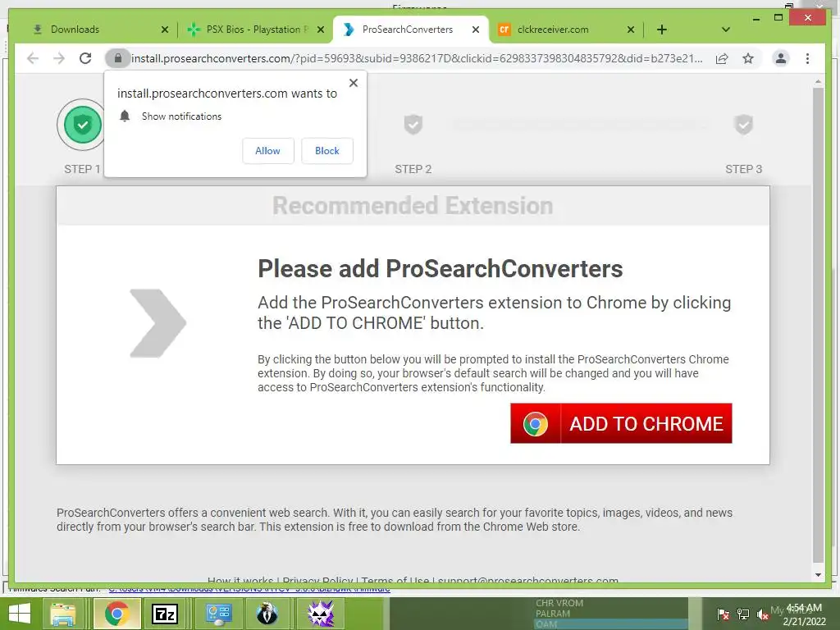Switch to the clckreceiver.com tab
Image resolution: width=840 pixels, height=630 pixels.
(564, 30)
